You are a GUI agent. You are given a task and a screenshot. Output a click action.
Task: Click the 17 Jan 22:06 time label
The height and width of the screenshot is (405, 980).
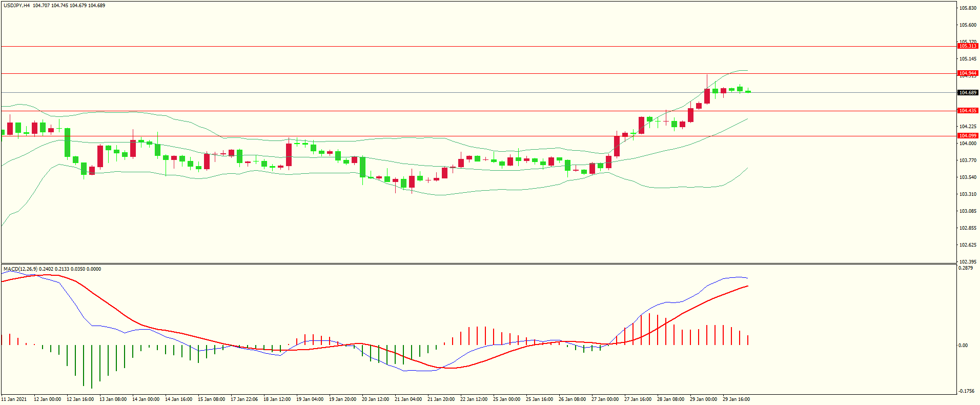click(x=244, y=399)
